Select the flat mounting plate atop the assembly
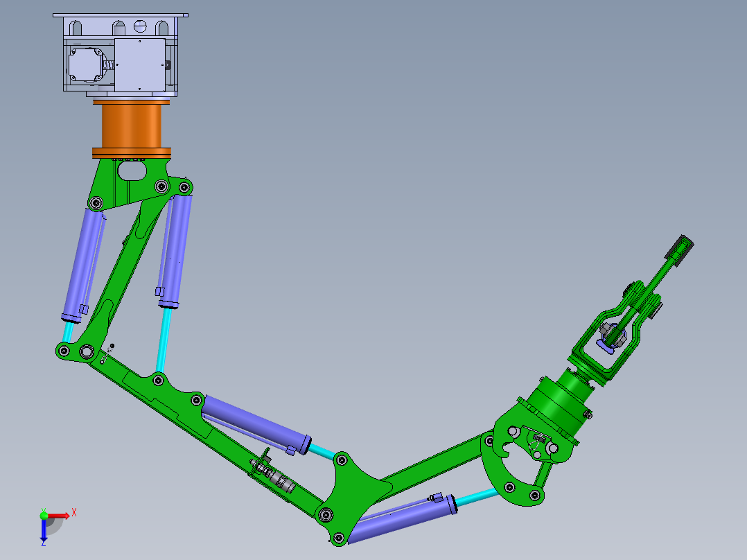747x560 pixels. point(120,15)
